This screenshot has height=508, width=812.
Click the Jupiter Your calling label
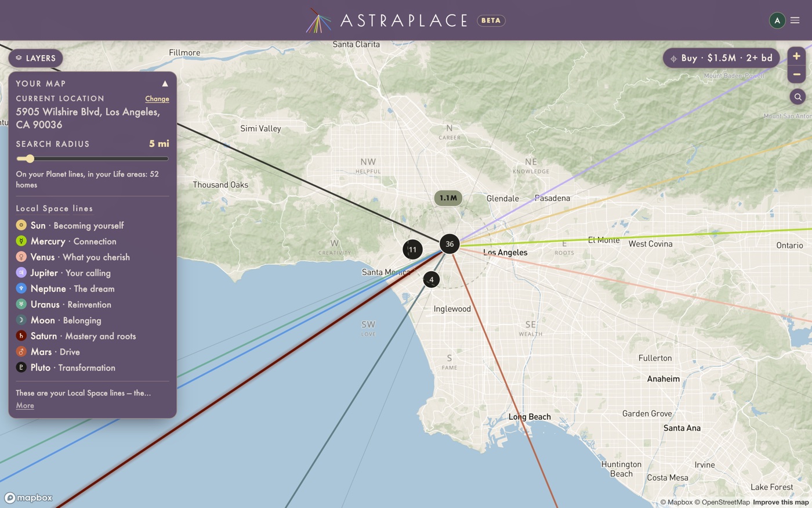70,272
